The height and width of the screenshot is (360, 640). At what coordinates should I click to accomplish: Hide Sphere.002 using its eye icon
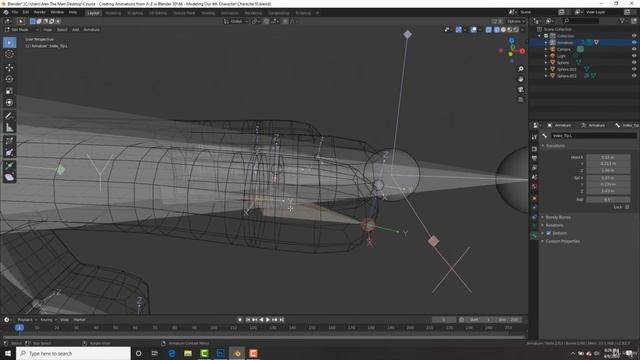634,76
